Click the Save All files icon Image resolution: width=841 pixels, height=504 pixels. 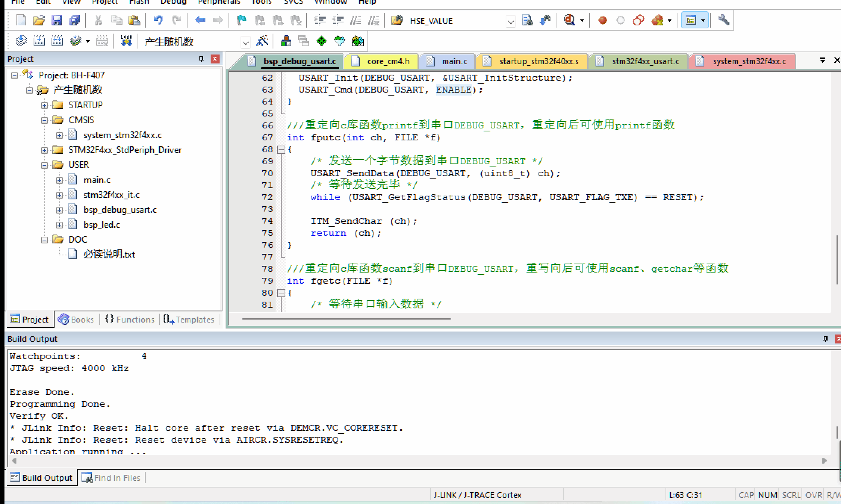75,20
